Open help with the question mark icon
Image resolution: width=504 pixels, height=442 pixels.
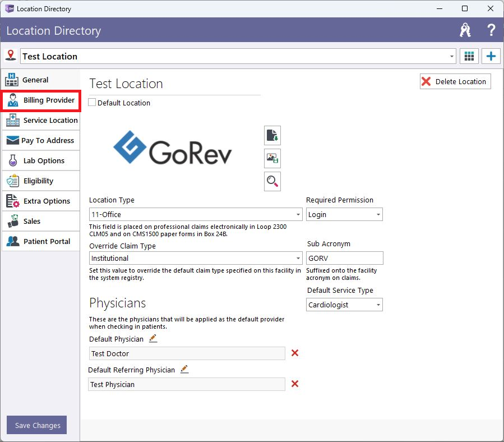[491, 30]
